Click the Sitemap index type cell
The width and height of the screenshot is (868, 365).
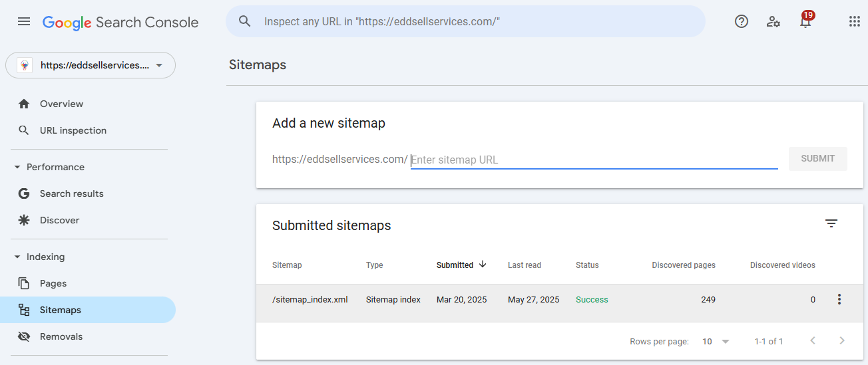(x=393, y=299)
